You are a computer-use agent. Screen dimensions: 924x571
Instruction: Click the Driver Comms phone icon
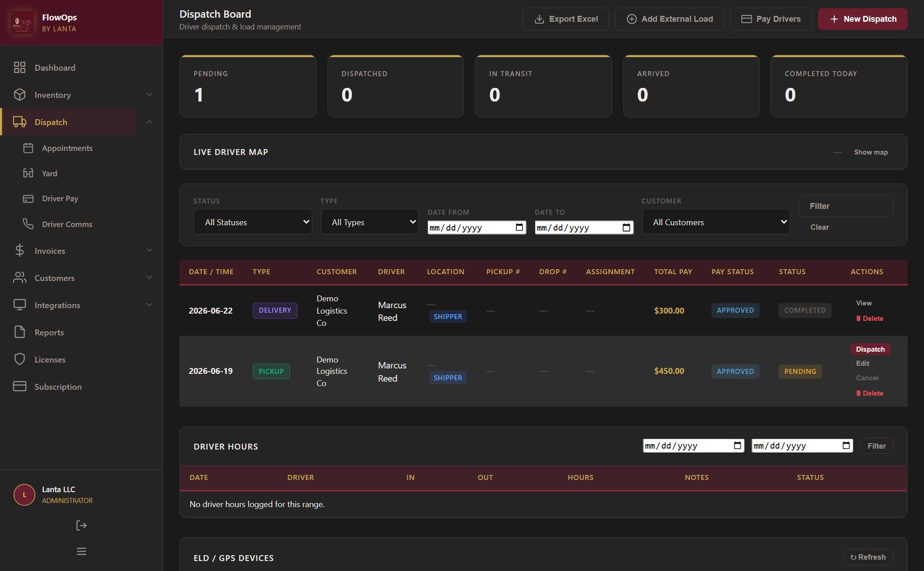coord(28,224)
